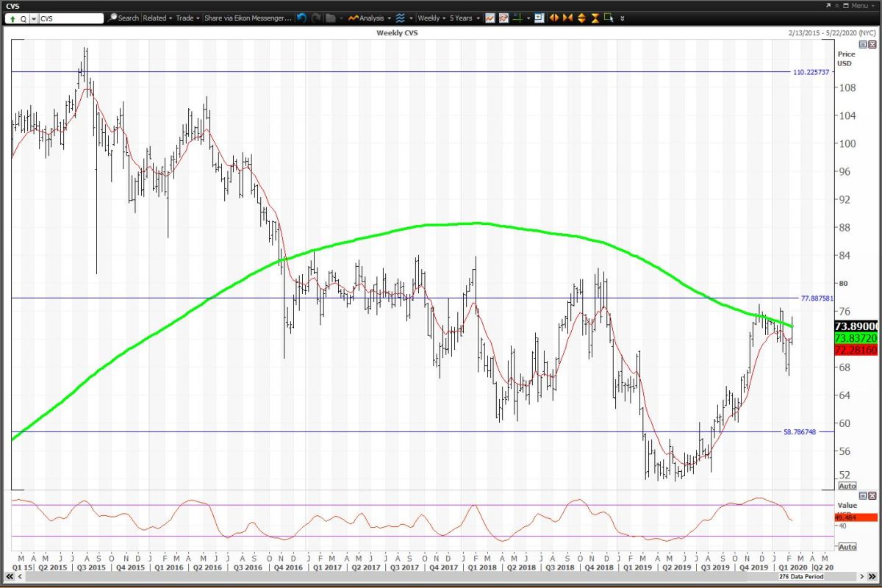Image resolution: width=882 pixels, height=588 pixels.
Task: Select the green crosshair tool
Action: coord(517,18)
